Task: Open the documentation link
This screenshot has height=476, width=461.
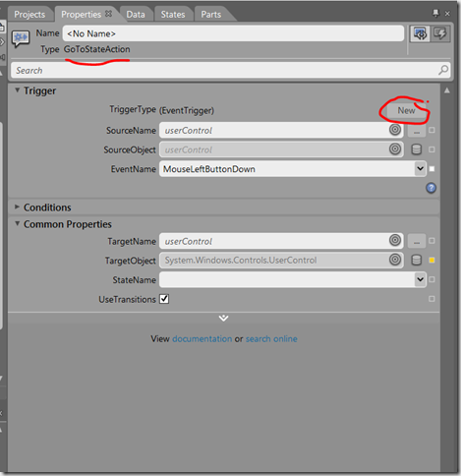Action: click(202, 338)
